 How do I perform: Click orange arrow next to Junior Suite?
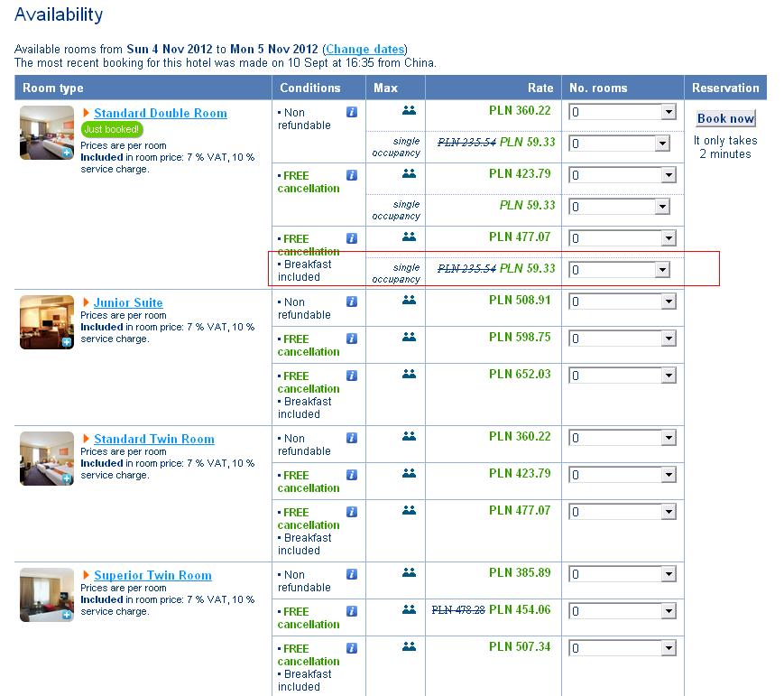(x=86, y=302)
